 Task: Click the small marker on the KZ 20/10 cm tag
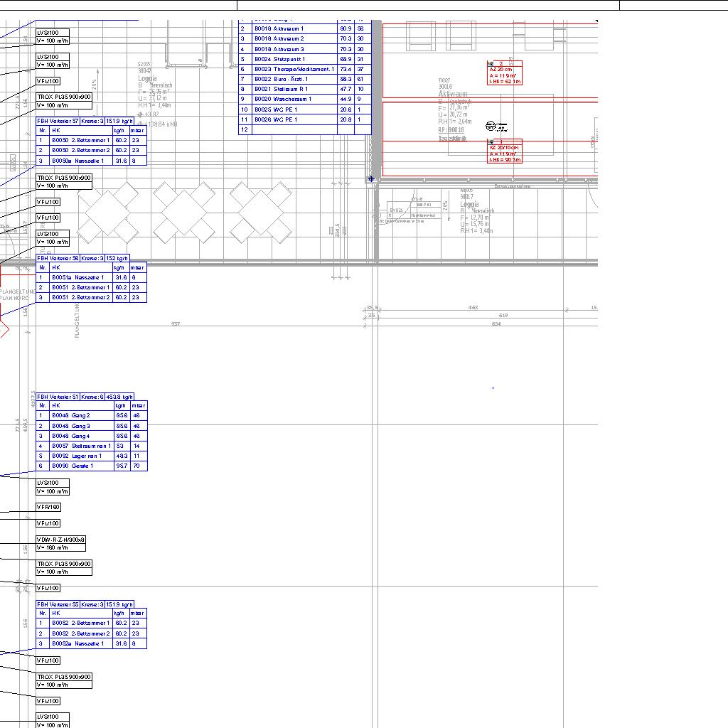coord(491,142)
